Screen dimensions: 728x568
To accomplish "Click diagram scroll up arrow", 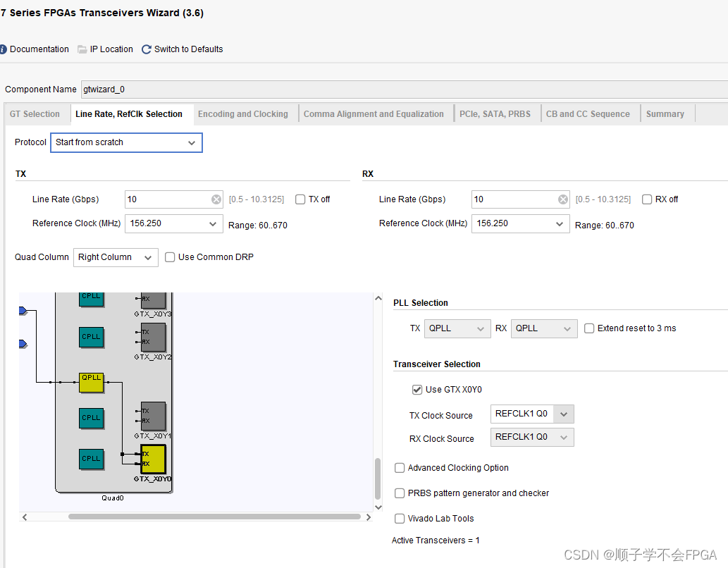I will point(378,298).
